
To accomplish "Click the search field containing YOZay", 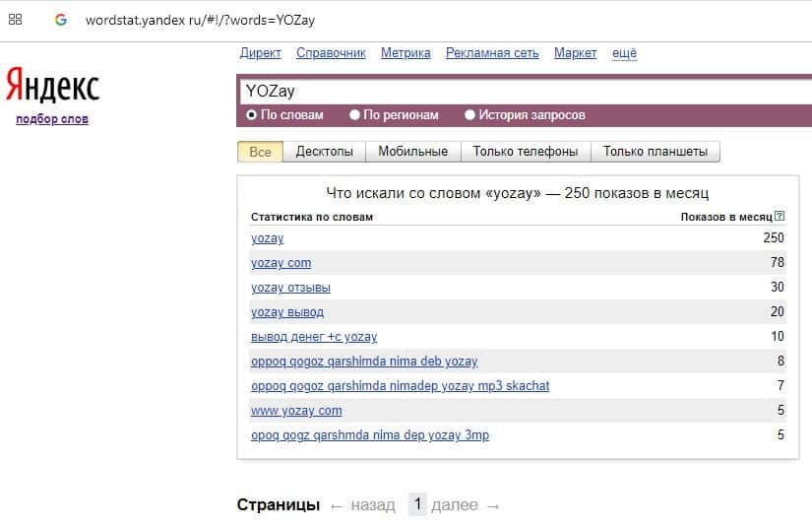I will [526, 92].
